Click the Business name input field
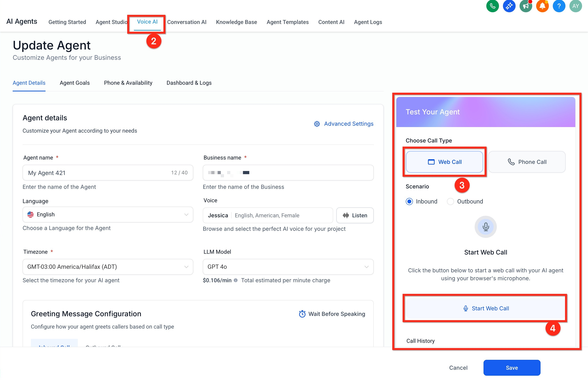 click(x=288, y=173)
